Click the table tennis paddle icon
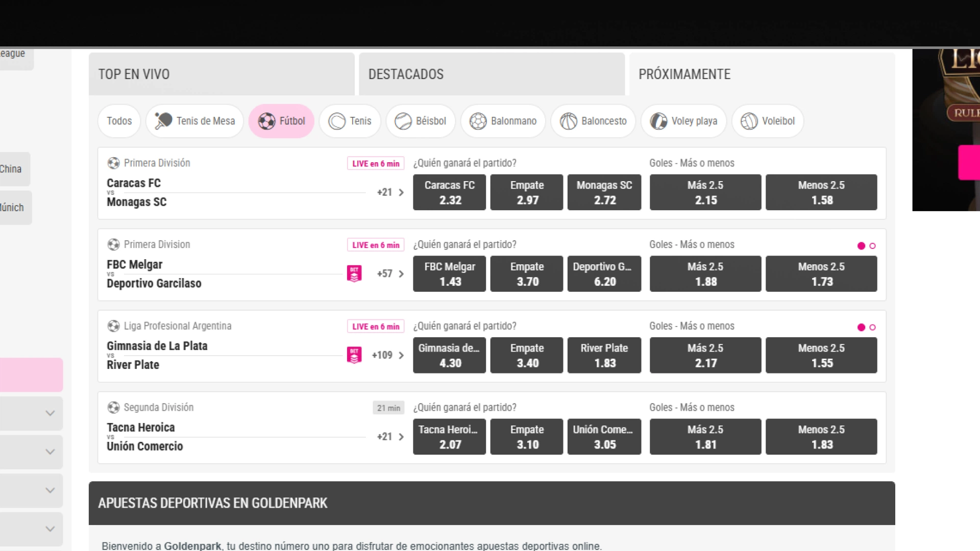The image size is (980, 551). pos(163,121)
